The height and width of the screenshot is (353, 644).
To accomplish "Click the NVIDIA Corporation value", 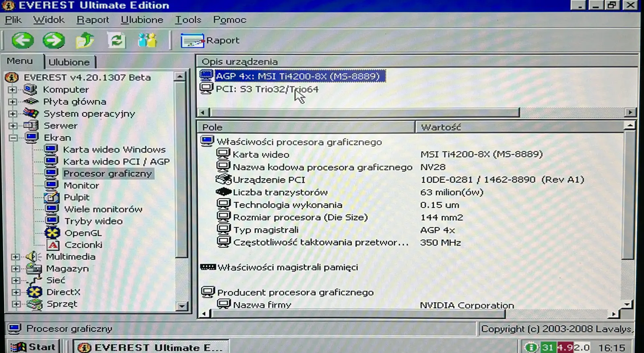I will click(x=467, y=305).
